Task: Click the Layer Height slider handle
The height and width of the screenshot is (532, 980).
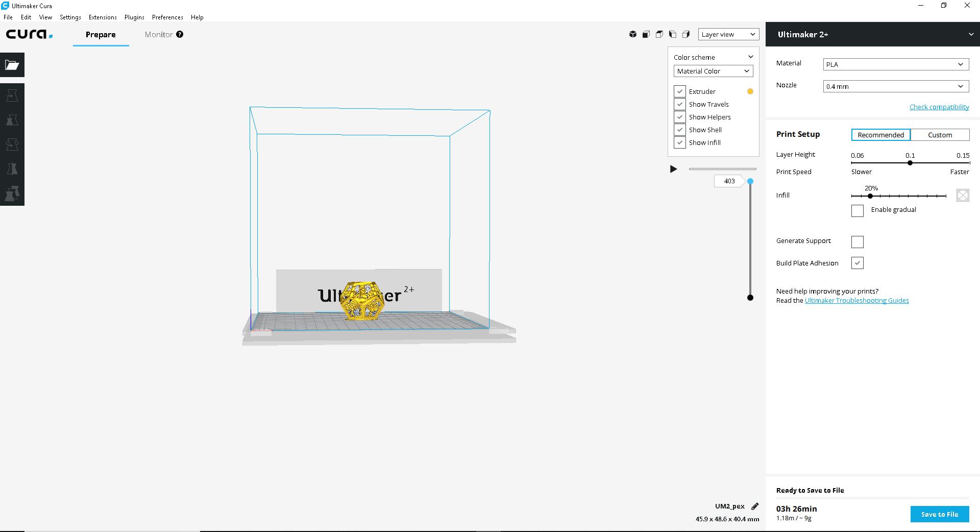Action: 910,163
